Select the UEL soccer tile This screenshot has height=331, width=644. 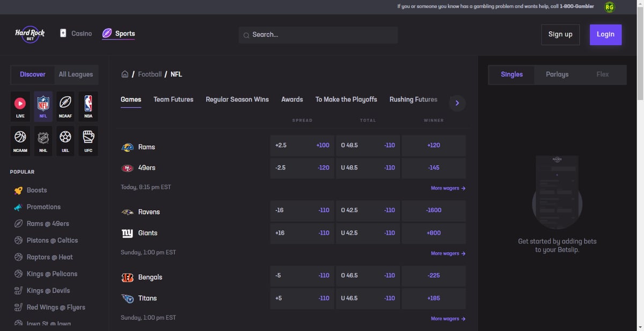tap(65, 141)
